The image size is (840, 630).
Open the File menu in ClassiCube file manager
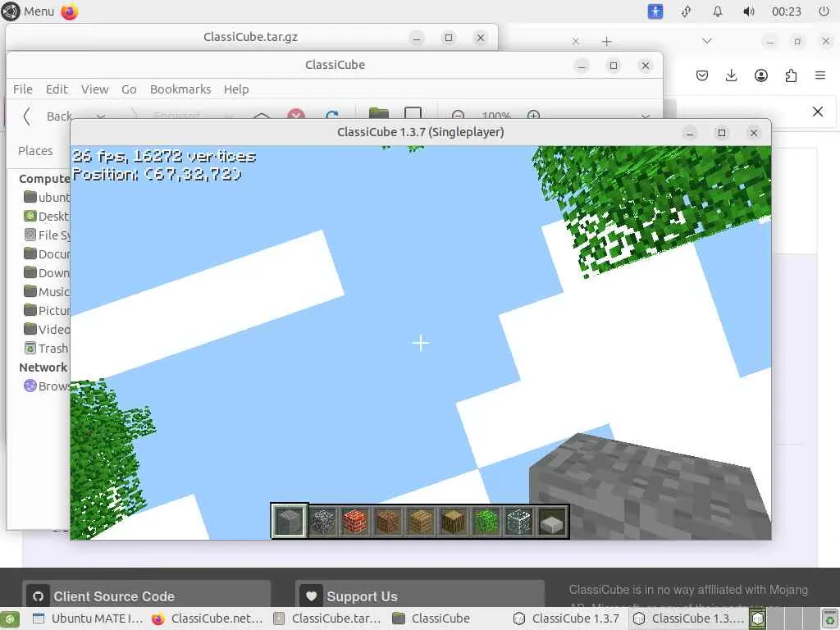tap(22, 89)
